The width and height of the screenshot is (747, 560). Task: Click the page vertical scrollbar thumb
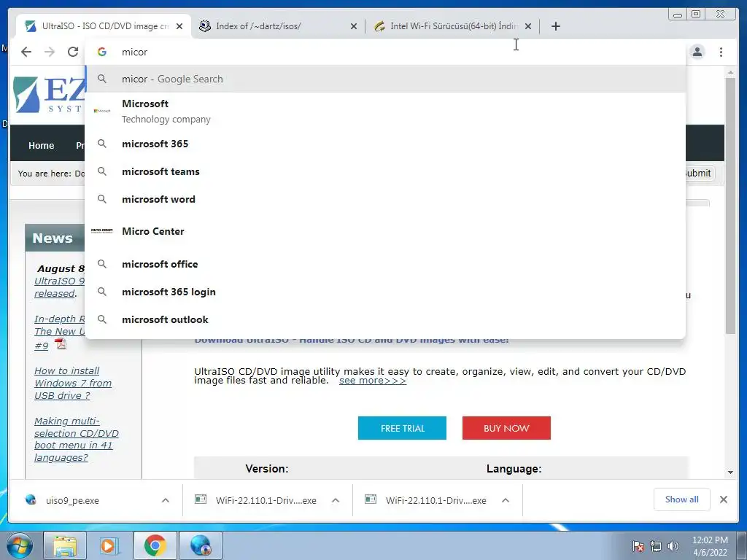click(x=730, y=206)
